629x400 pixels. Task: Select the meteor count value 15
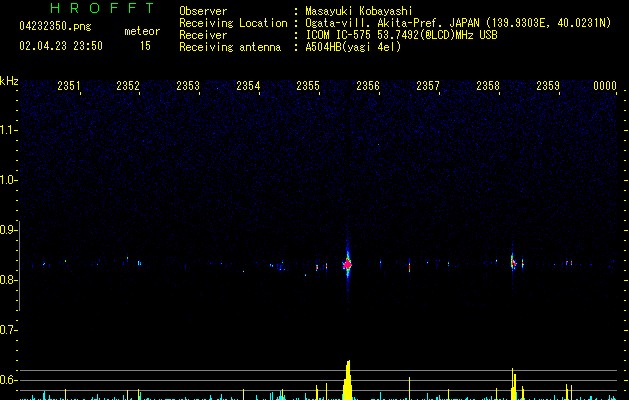(x=145, y=46)
